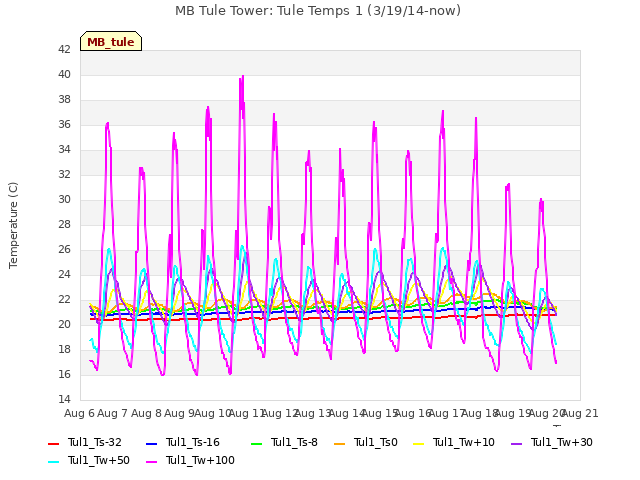
Task: Click the Aug 6 x-axis label
Action: click(x=79, y=413)
